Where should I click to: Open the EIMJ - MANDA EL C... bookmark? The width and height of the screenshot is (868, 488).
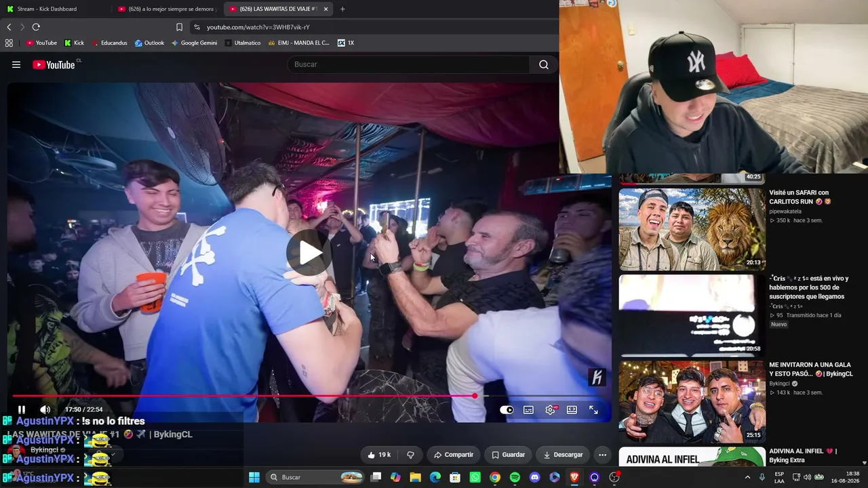[x=298, y=43]
